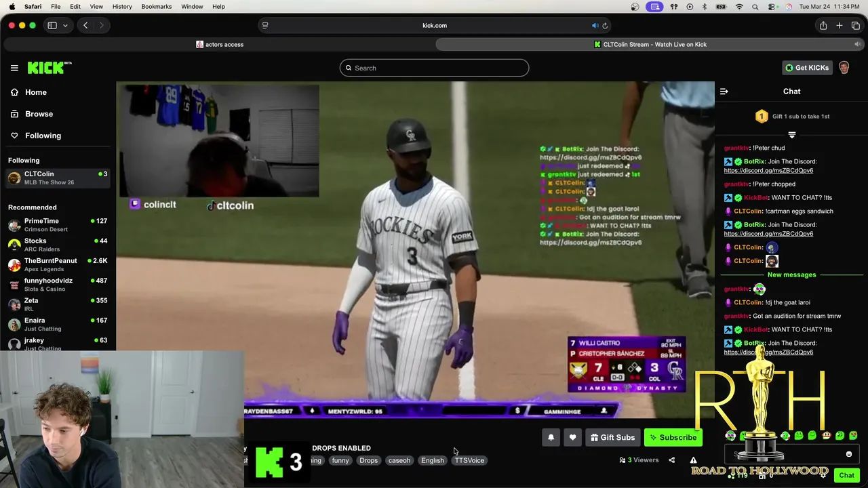This screenshot has height=488, width=868.
Task: Switch to the CLTColin Stream tab
Action: 650,45
